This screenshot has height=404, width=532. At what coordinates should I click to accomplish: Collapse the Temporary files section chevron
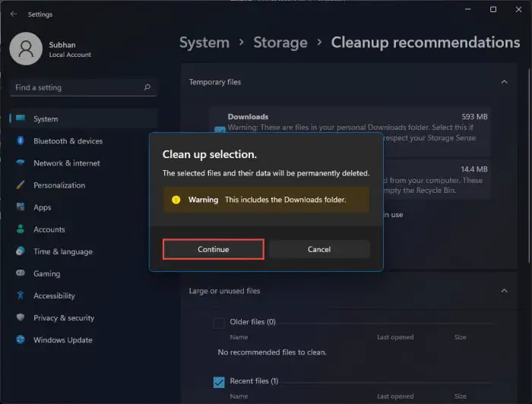(504, 82)
